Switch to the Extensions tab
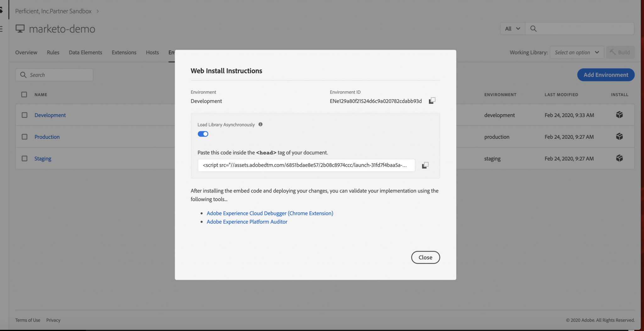Image resolution: width=644 pixels, height=331 pixels. tap(124, 52)
